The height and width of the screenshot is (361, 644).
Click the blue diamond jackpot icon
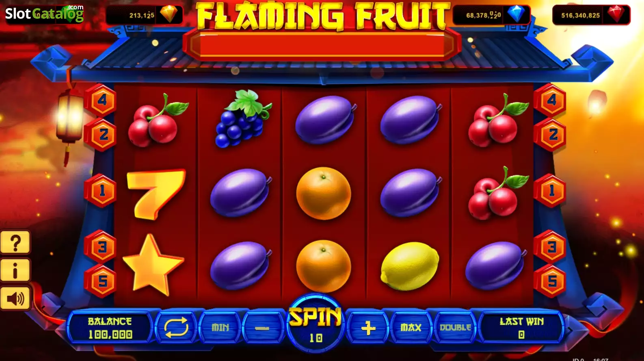click(x=516, y=14)
